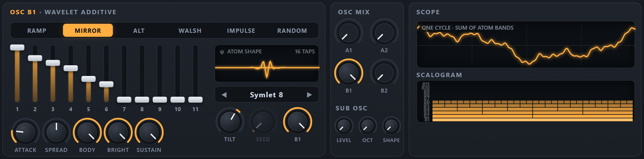Click the A1 mix knob
This screenshot has width=644, height=159.
[349, 32]
